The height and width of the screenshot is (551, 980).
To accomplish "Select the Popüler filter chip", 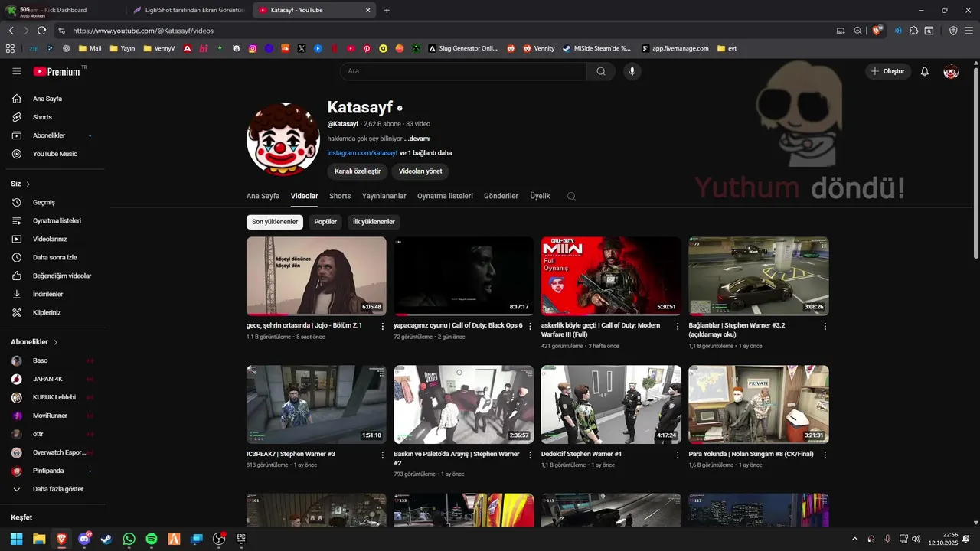I will tap(325, 222).
